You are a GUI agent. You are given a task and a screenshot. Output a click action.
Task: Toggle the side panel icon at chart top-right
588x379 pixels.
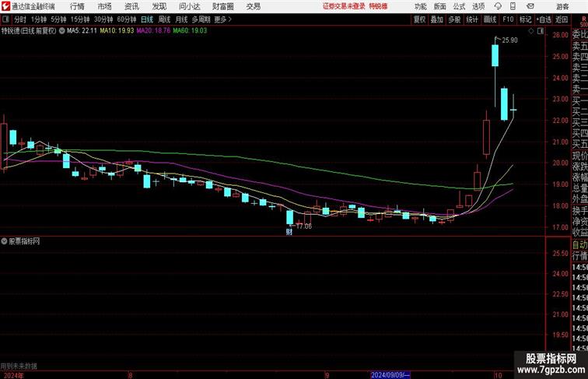coord(541,31)
